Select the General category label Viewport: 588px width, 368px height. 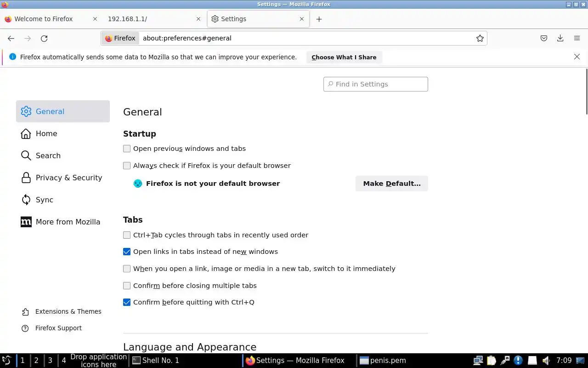[50, 111]
